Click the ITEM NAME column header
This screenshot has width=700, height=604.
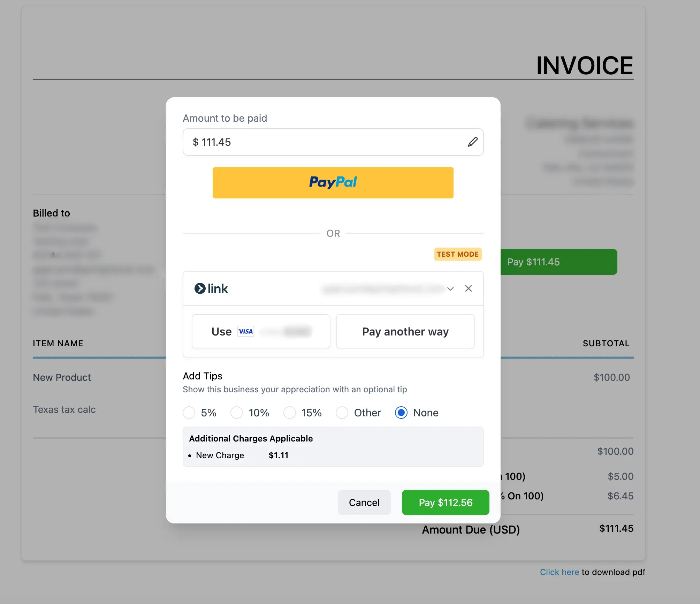pos(58,343)
